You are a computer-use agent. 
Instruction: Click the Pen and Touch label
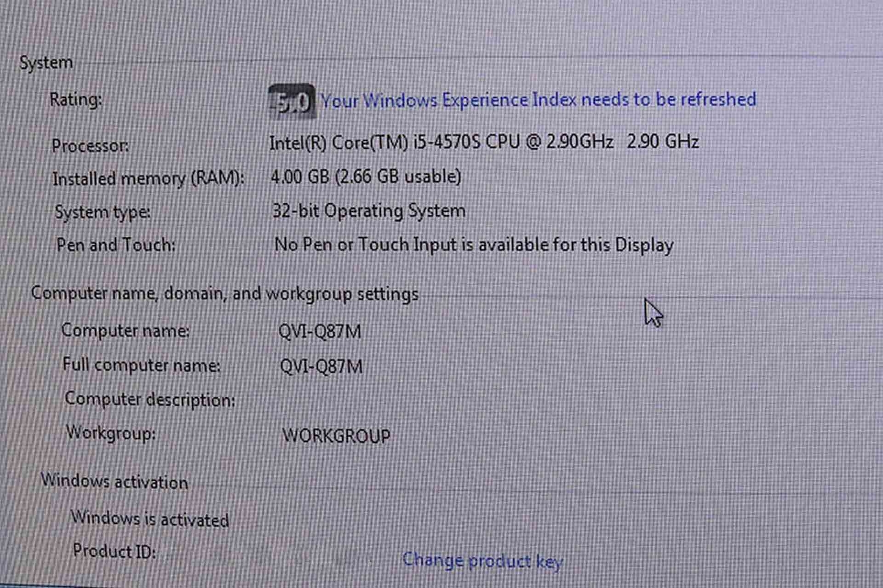(x=116, y=245)
